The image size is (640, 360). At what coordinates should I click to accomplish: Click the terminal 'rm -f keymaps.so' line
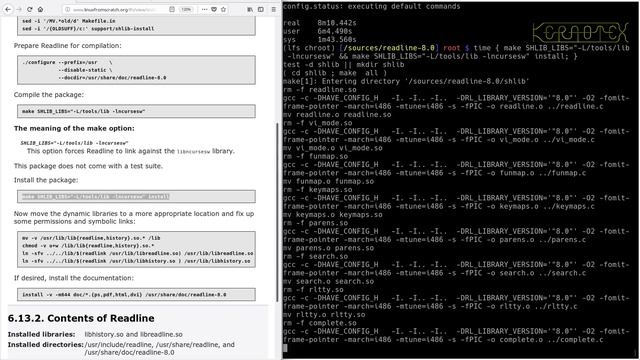coord(318,189)
